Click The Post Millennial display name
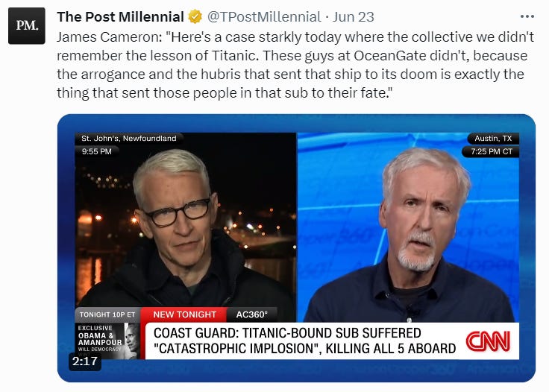Viewport: 549px width, 392px height. point(120,17)
